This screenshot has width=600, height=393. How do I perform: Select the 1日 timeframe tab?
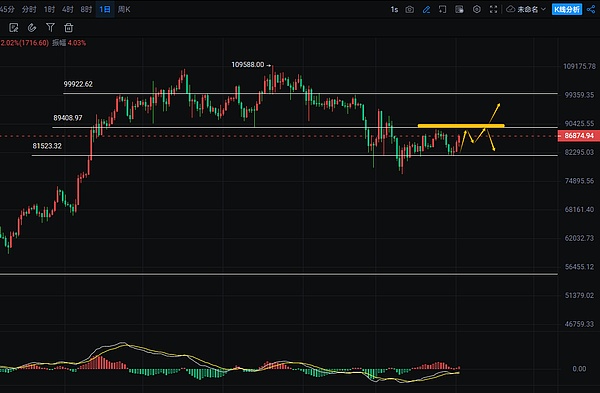(105, 9)
